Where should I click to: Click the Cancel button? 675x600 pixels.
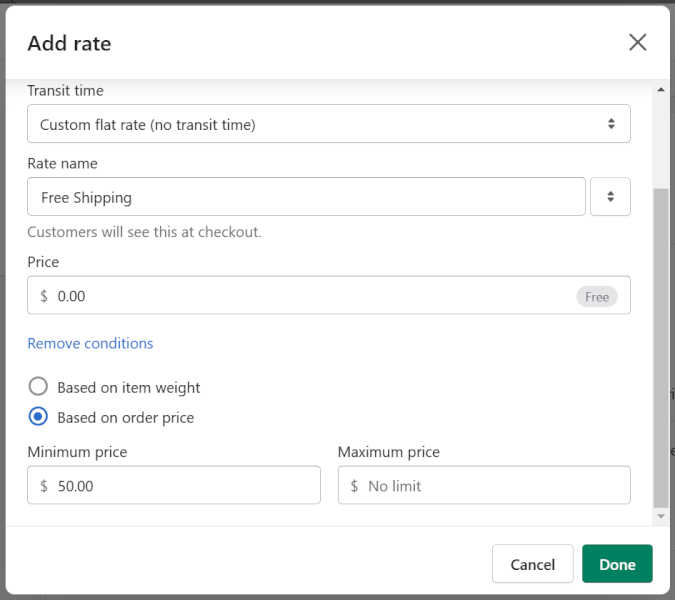[533, 564]
